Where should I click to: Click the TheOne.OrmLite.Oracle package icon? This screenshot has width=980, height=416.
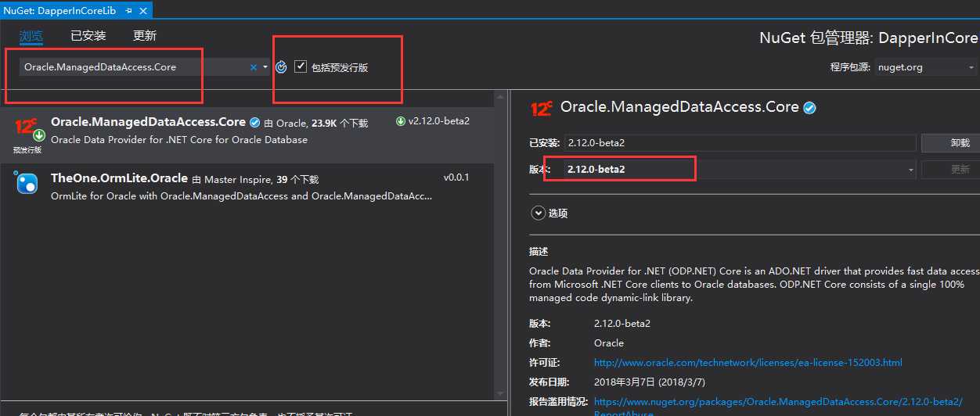27,183
